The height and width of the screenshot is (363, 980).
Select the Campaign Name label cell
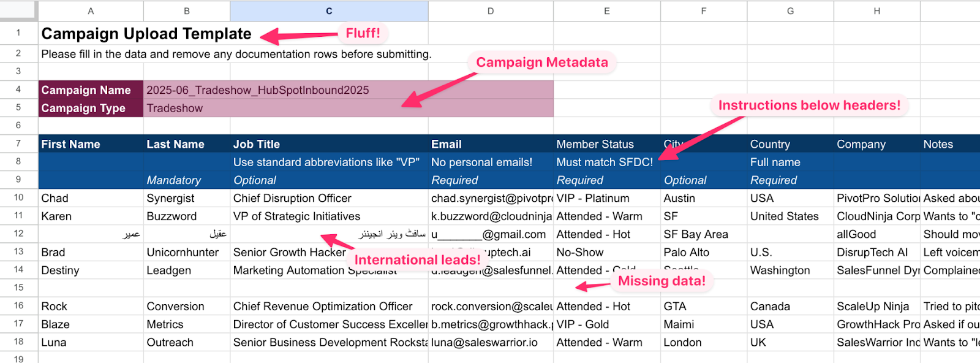[x=86, y=90]
